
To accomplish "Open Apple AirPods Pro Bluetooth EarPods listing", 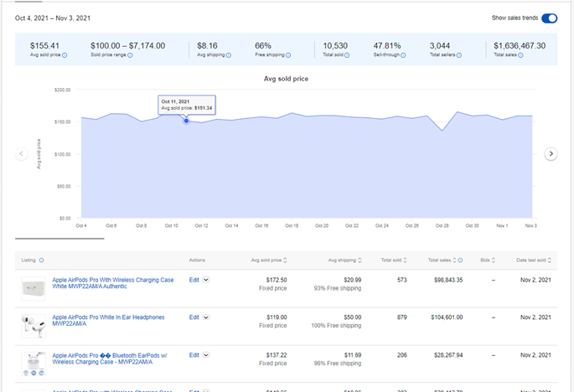I will [110, 358].
